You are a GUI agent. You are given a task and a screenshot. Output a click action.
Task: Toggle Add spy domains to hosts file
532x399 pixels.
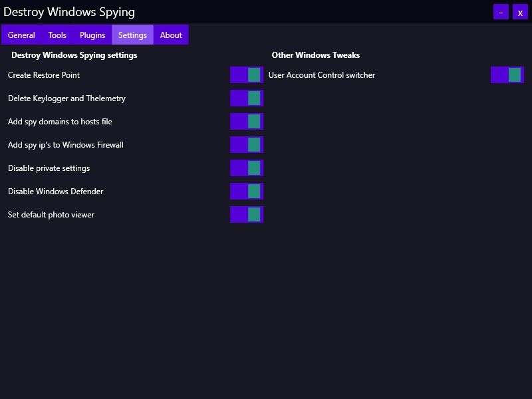(x=247, y=122)
